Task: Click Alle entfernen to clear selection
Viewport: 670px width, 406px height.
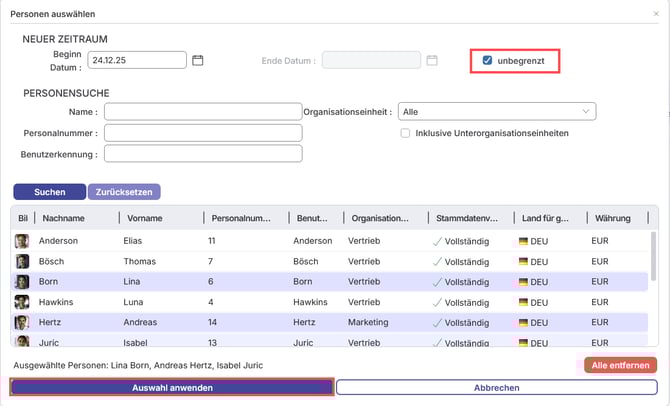Action: pyautogui.click(x=620, y=365)
